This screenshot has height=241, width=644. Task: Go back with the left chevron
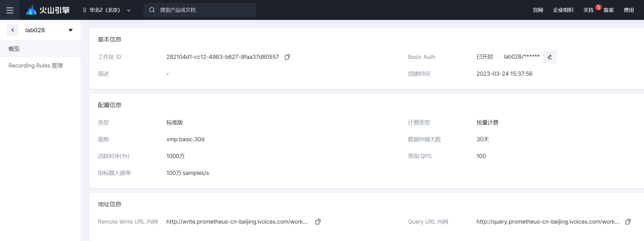13,30
